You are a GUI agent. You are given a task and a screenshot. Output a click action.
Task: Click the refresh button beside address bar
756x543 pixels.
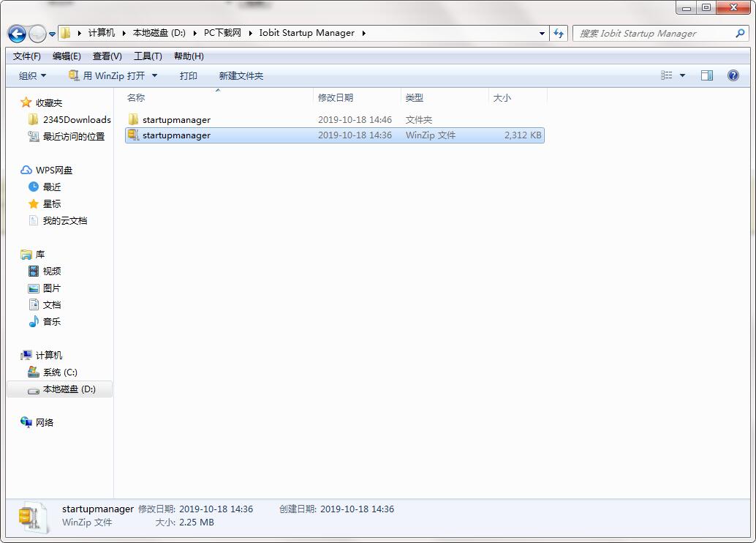pyautogui.click(x=559, y=34)
